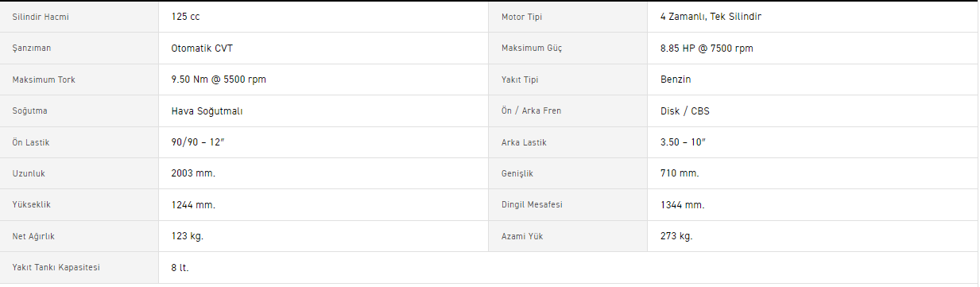Image resolution: width=980 pixels, height=287 pixels.
Task: Select the Yakıt Tankı Kapasitesi 8 lt. value
Action: 180,268
